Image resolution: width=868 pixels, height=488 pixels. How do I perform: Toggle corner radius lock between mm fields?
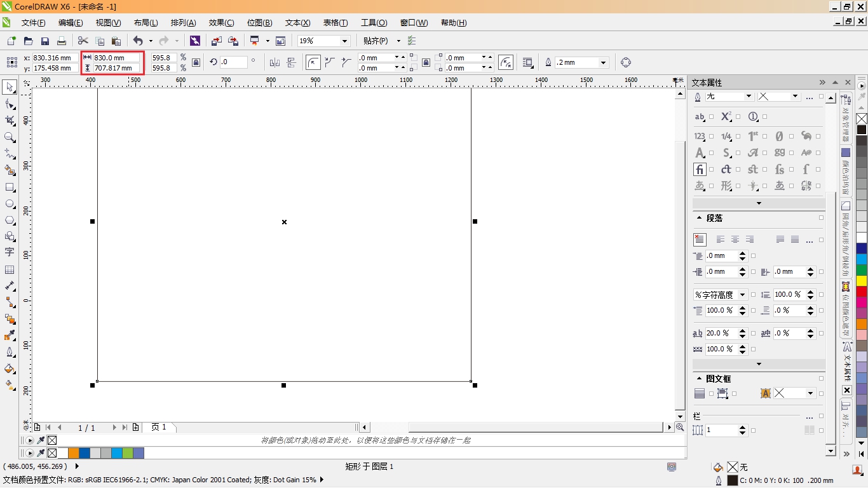coord(426,62)
